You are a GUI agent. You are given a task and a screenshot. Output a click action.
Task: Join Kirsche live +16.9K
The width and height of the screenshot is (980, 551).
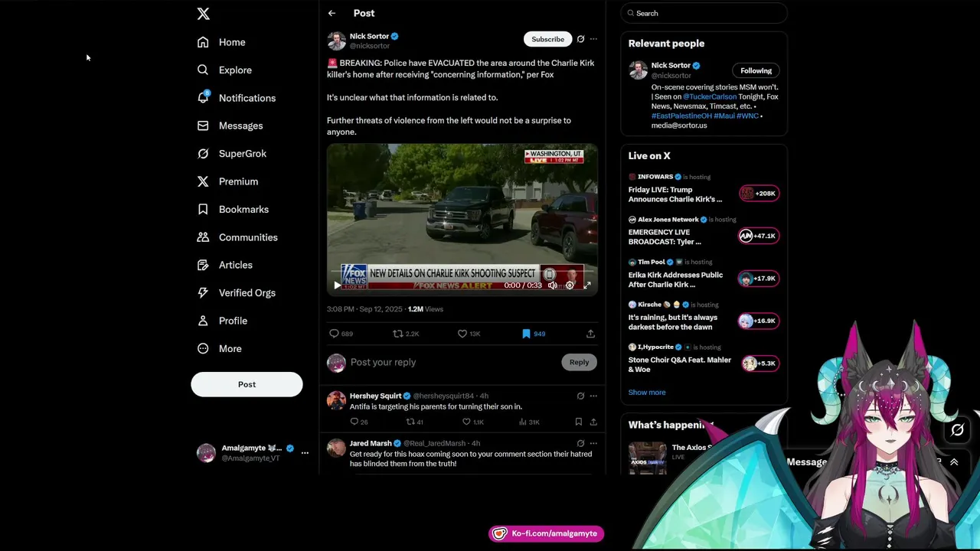click(x=759, y=321)
